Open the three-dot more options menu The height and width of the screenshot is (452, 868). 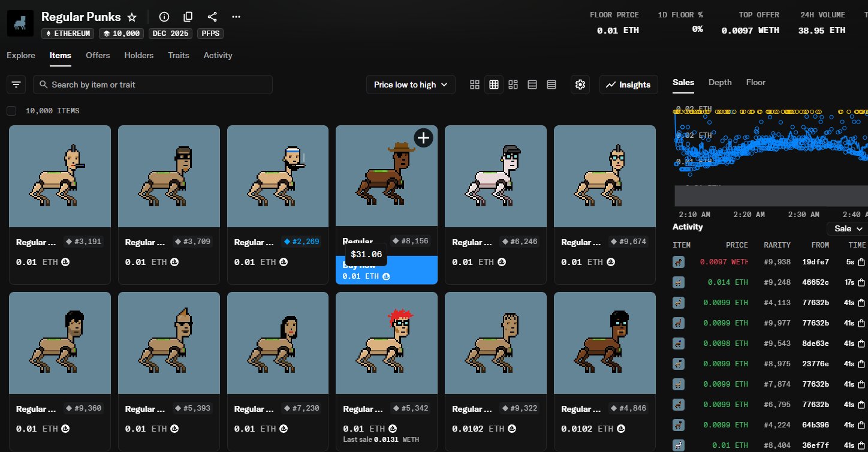pos(236,17)
